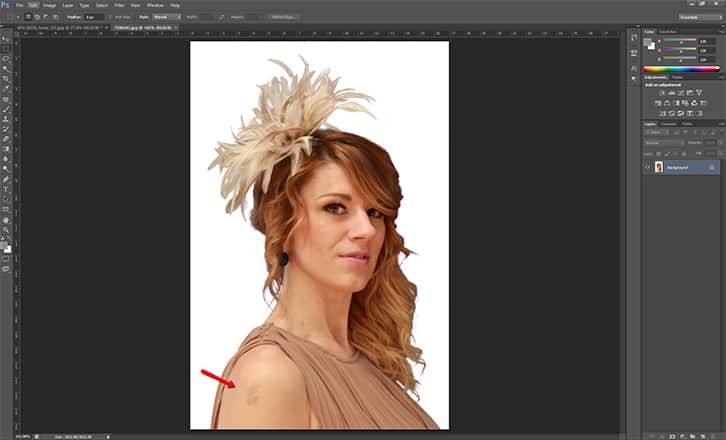Open the layer filter Kind dropdown

click(657, 132)
